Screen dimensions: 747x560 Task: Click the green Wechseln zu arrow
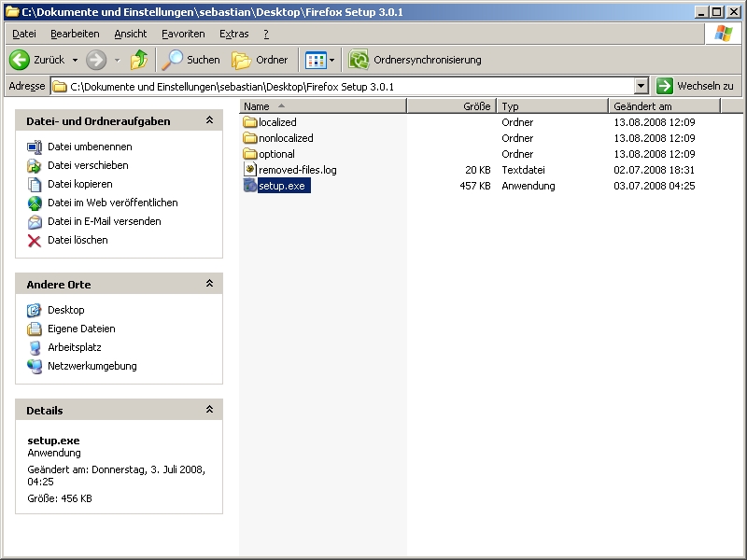[x=665, y=86]
